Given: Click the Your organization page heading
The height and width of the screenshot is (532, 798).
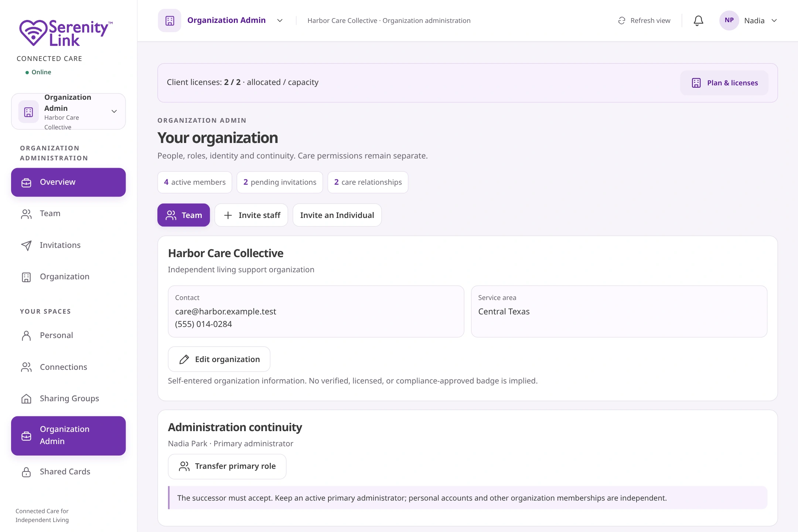Looking at the screenshot, I should pos(218,138).
